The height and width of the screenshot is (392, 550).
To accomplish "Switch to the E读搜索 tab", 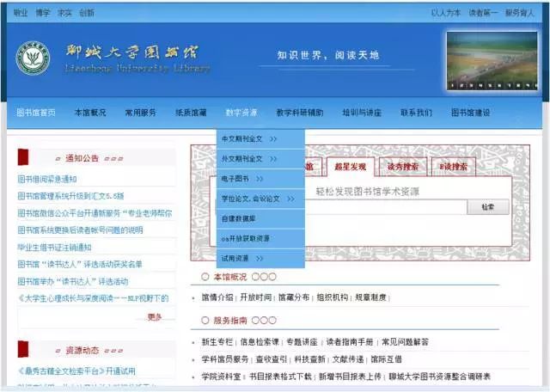I will coord(454,167).
